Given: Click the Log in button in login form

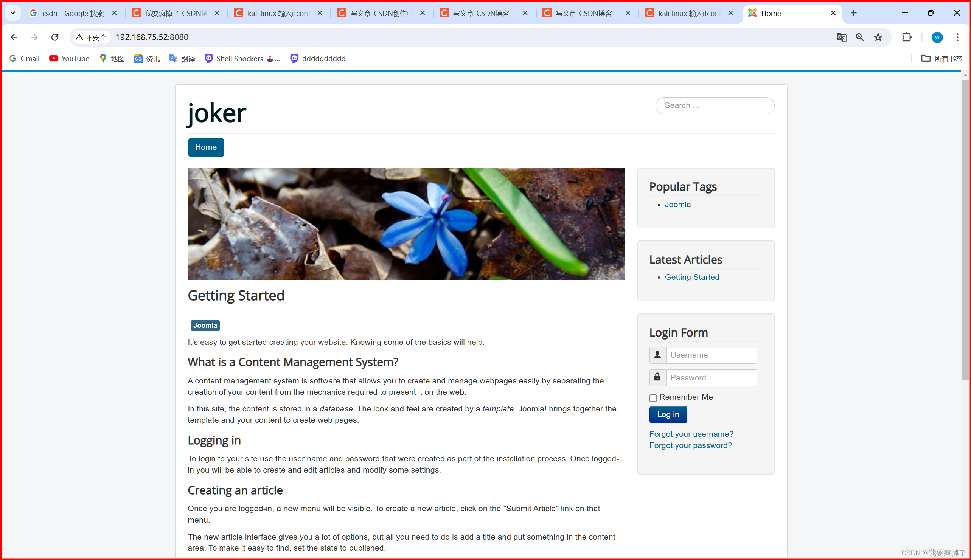Looking at the screenshot, I should coord(668,414).
